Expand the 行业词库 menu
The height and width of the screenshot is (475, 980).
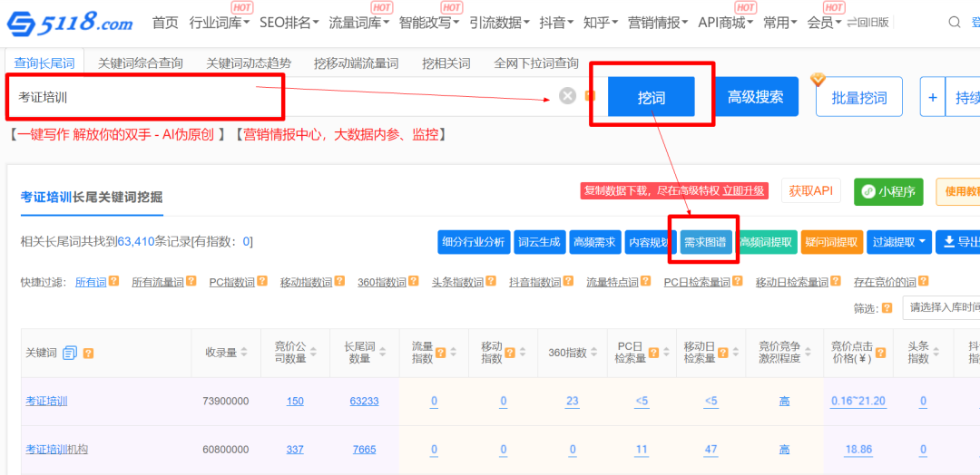[x=219, y=23]
